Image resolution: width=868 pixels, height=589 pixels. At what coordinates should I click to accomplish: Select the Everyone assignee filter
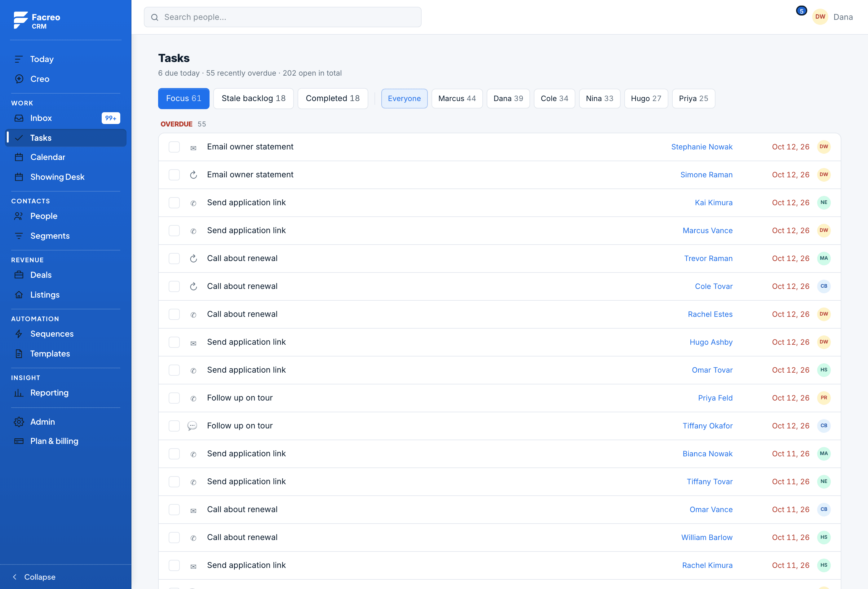click(404, 99)
